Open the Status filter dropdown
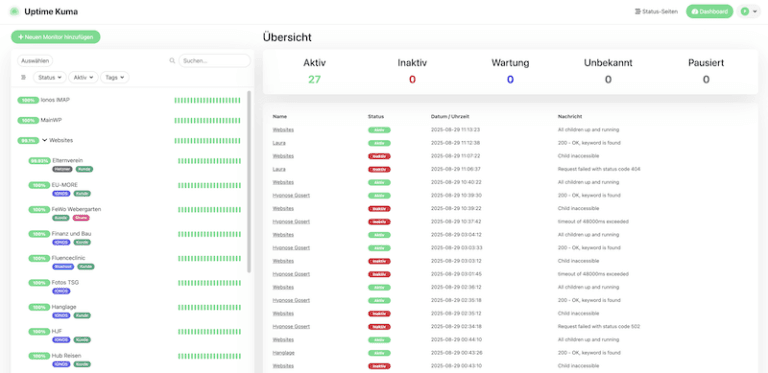Viewport: 768px width, 373px height. (49, 77)
